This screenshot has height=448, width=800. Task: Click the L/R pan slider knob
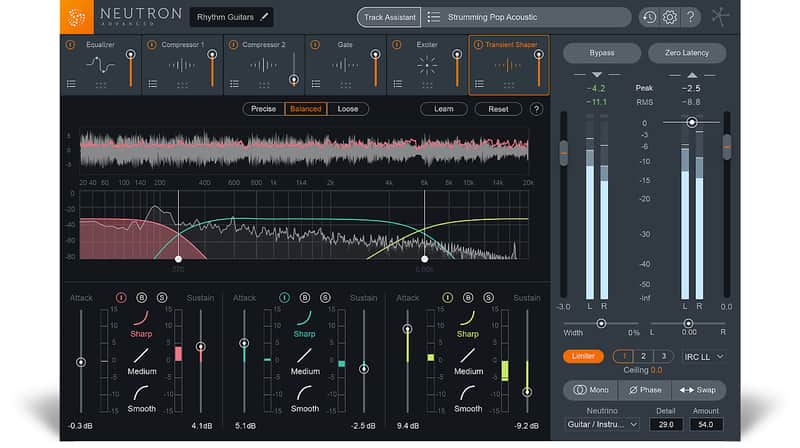(688, 323)
